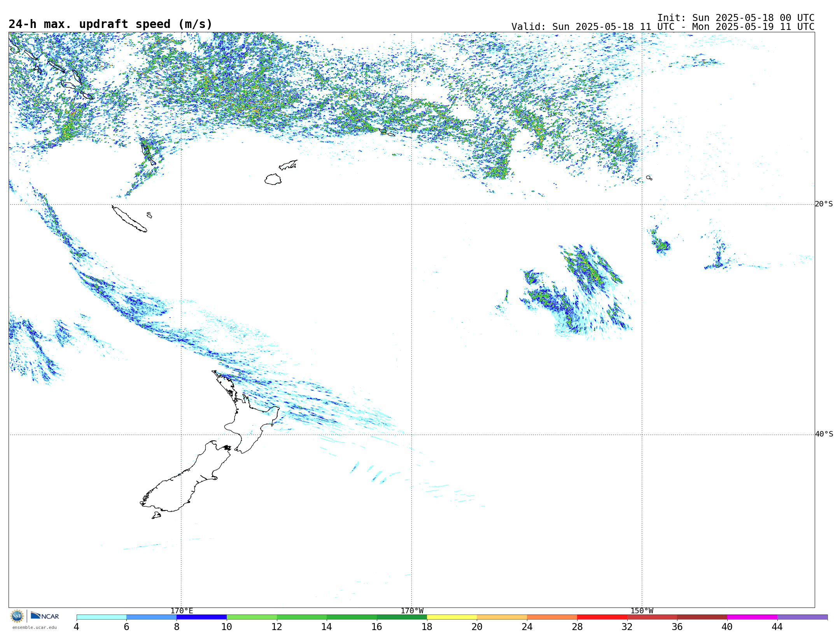Pick the magenta 40–44 colorbar swatch
840x632 pixels.
(752, 617)
